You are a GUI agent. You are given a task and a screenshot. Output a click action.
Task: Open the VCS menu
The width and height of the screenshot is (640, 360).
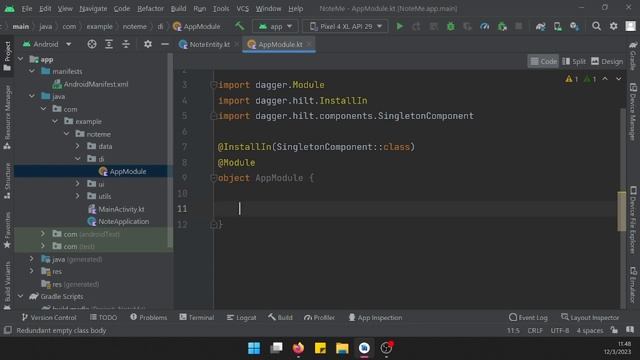pos(242,9)
